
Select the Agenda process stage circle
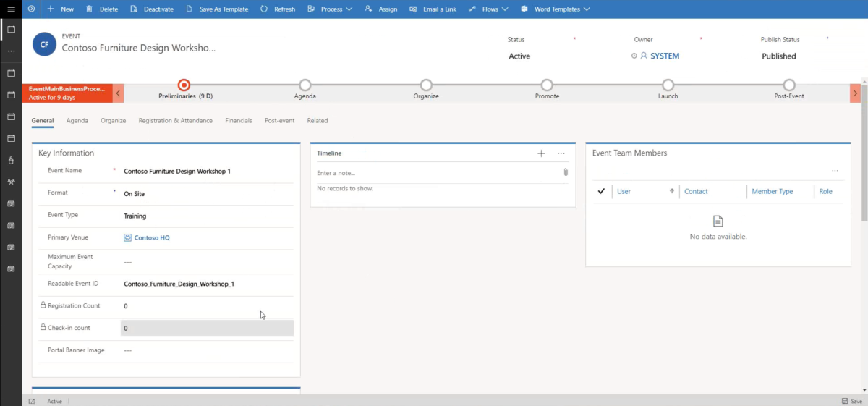pos(305,85)
